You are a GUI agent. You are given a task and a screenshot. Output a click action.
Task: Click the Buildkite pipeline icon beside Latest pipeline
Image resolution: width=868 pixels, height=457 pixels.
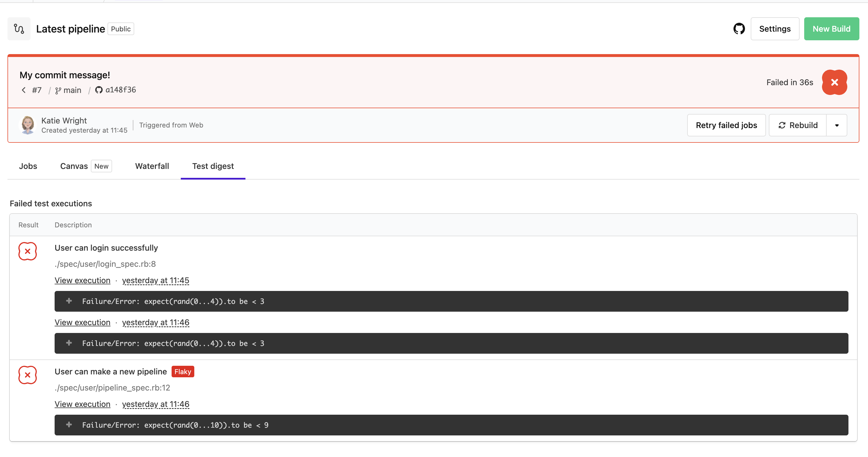tap(19, 29)
